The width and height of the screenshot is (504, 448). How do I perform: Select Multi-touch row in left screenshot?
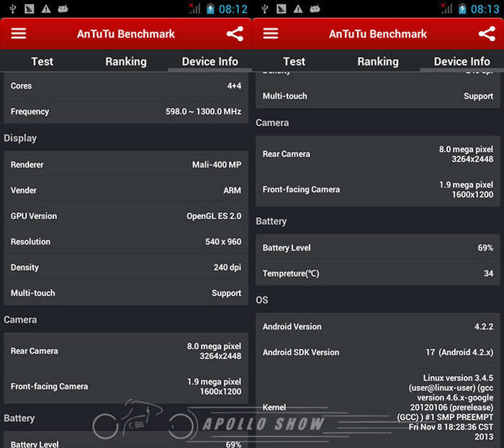(126, 293)
